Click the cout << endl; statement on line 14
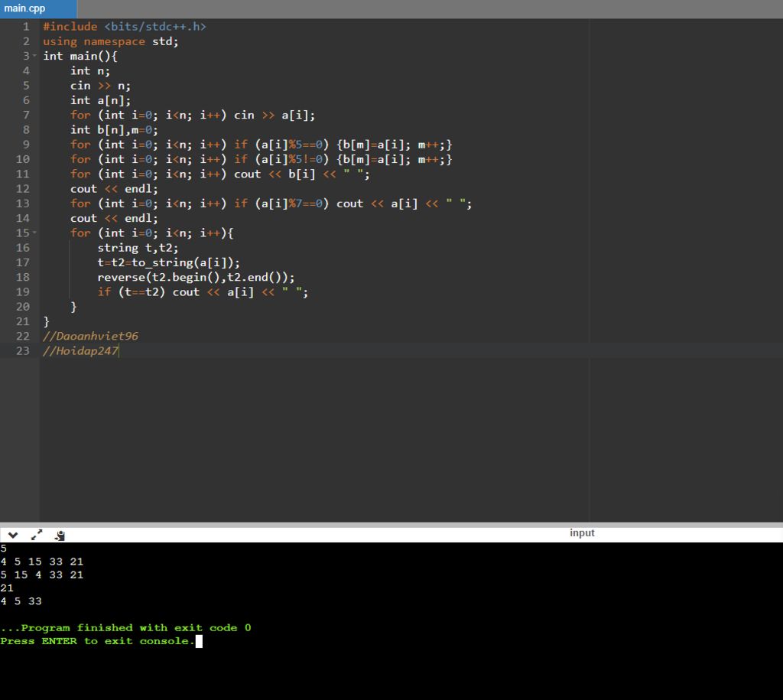 point(114,218)
